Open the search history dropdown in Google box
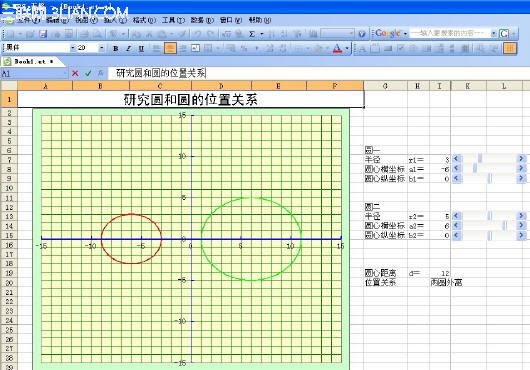The width and height of the screenshot is (530, 370). pos(494,33)
